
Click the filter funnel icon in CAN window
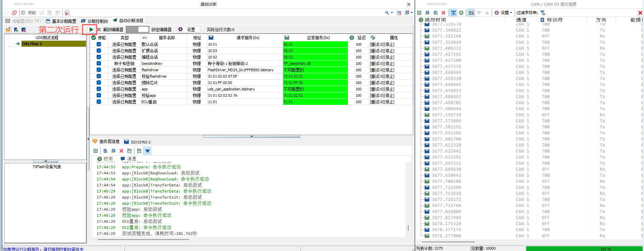pyautogui.click(x=543, y=13)
